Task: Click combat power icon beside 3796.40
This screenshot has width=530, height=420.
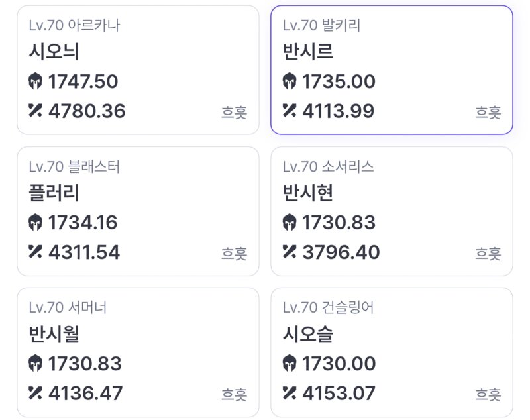Action: pyautogui.click(x=290, y=251)
